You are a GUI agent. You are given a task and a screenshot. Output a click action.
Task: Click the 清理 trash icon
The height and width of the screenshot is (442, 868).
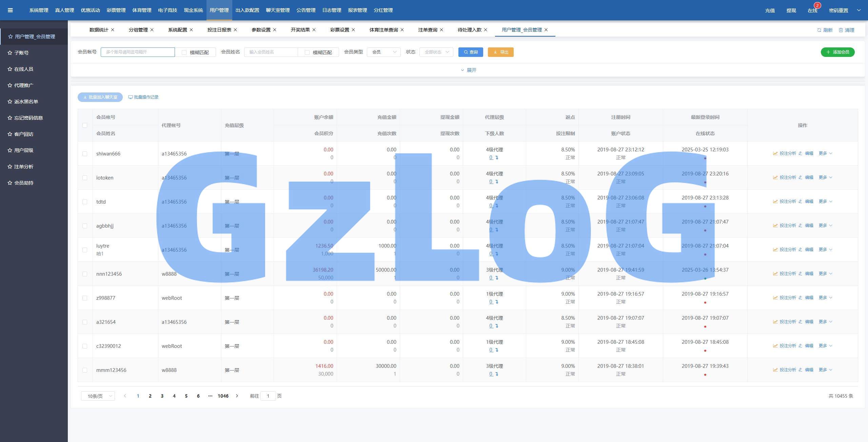pos(841,30)
